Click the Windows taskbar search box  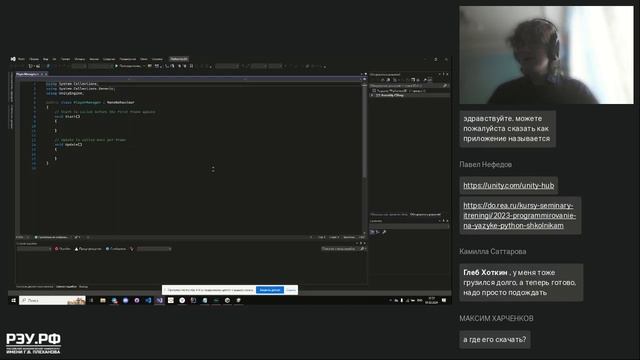pyautogui.click(x=52, y=300)
